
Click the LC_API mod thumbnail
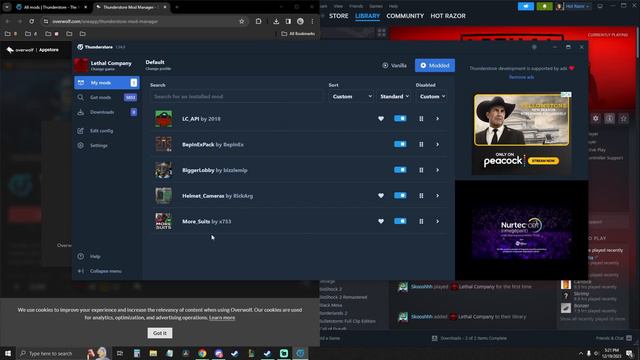pos(164,119)
